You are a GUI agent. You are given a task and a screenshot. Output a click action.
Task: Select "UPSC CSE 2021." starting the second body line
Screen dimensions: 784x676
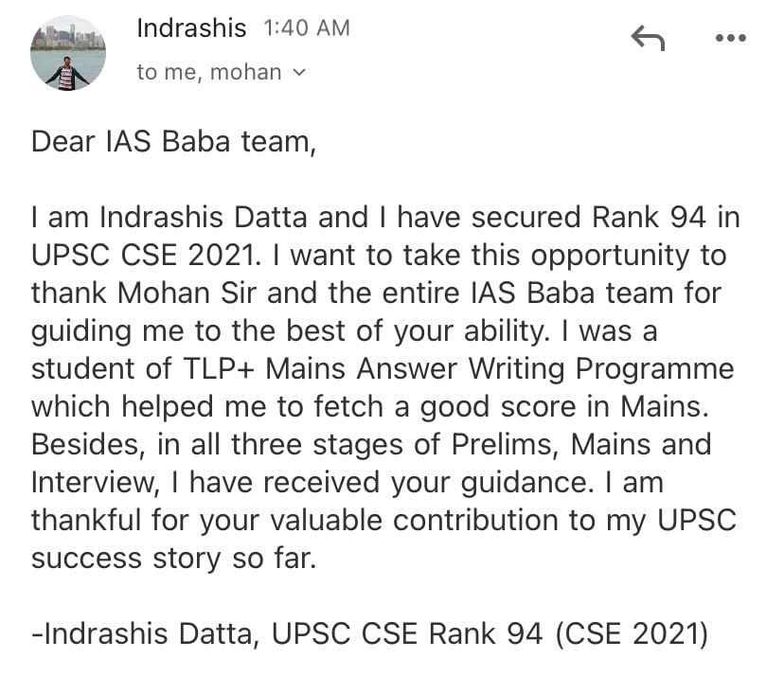pyautogui.click(x=146, y=255)
